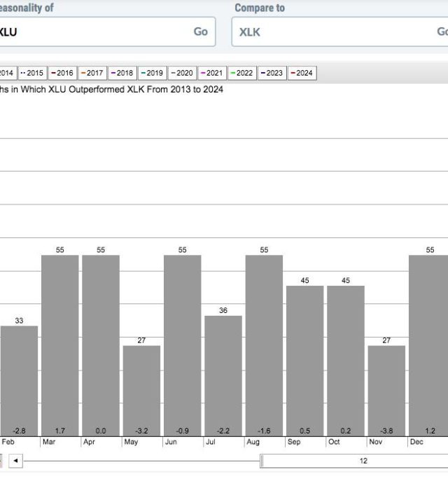Click the left arrow on the year slider

15,461
